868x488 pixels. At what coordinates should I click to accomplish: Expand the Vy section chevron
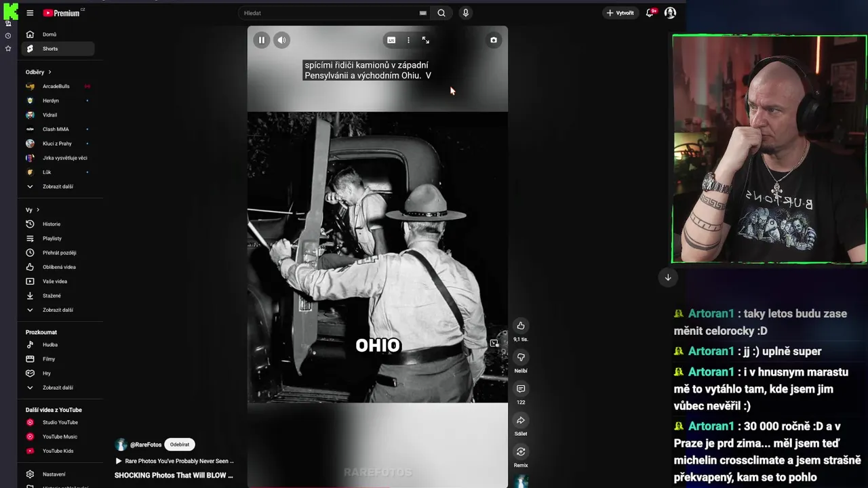pyautogui.click(x=38, y=210)
